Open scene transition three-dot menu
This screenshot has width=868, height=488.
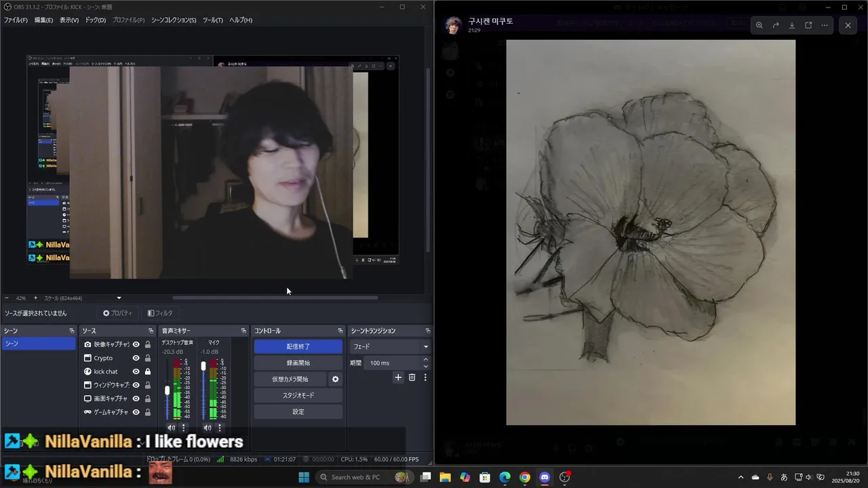coord(425,378)
